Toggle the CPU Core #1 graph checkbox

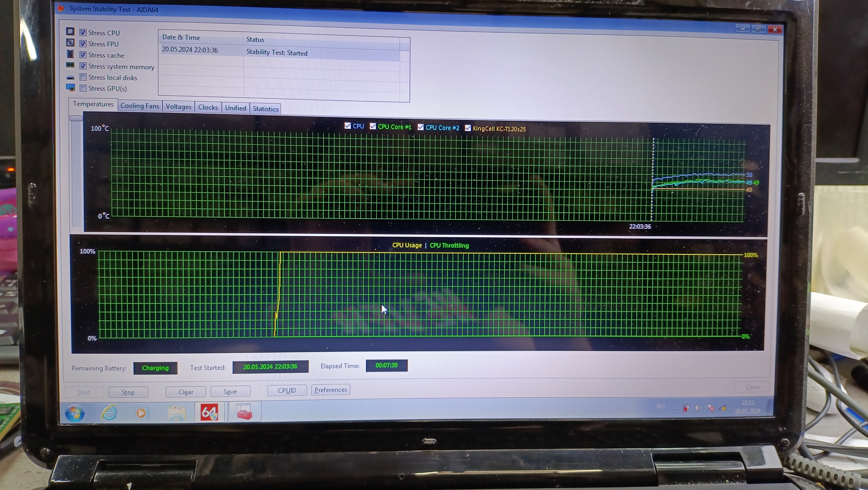373,126
